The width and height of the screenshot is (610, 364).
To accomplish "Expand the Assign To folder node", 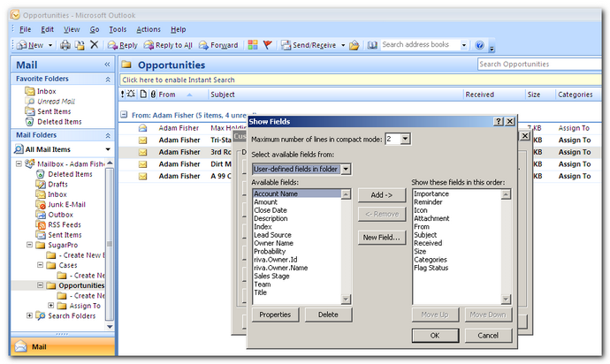I will (51, 306).
